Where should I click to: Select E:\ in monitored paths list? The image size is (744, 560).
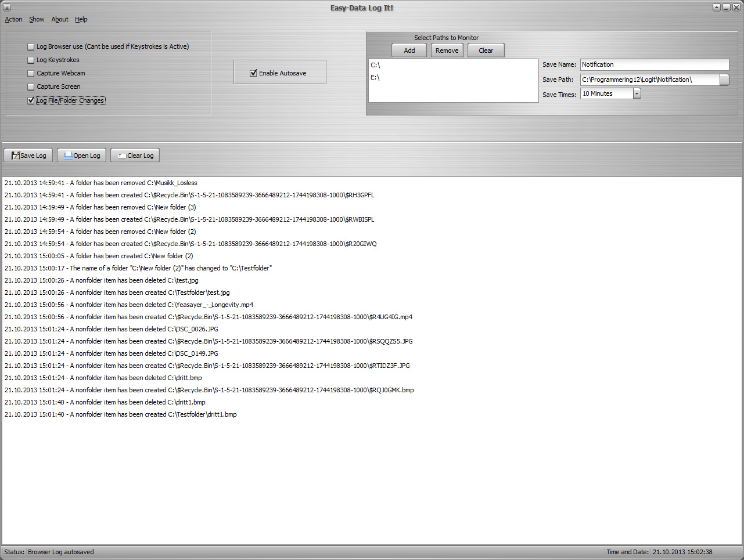coord(453,77)
